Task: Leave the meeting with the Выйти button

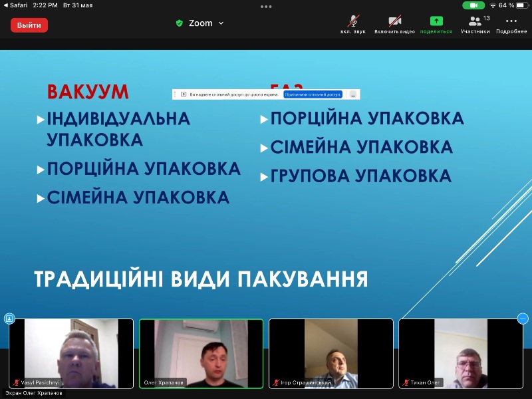Action: click(29, 25)
